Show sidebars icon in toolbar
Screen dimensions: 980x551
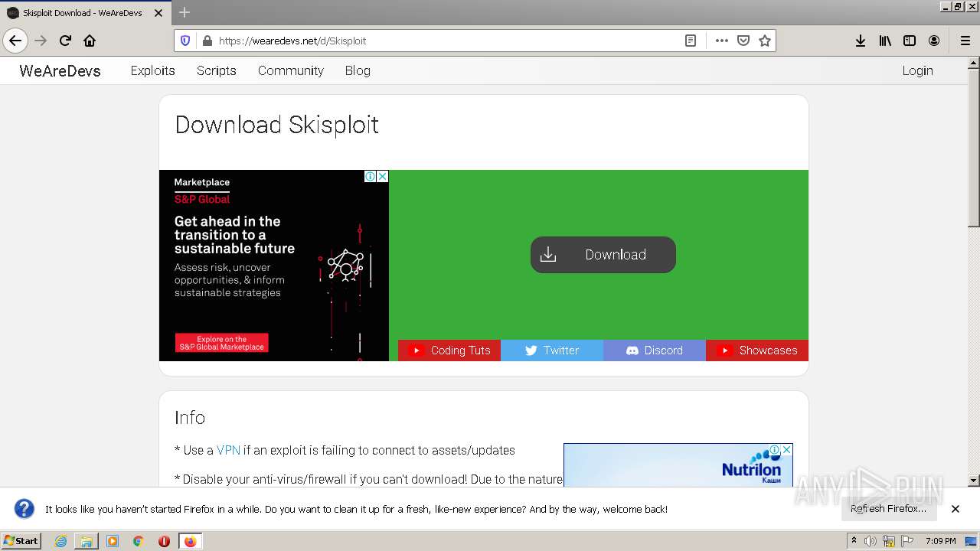coord(910,41)
